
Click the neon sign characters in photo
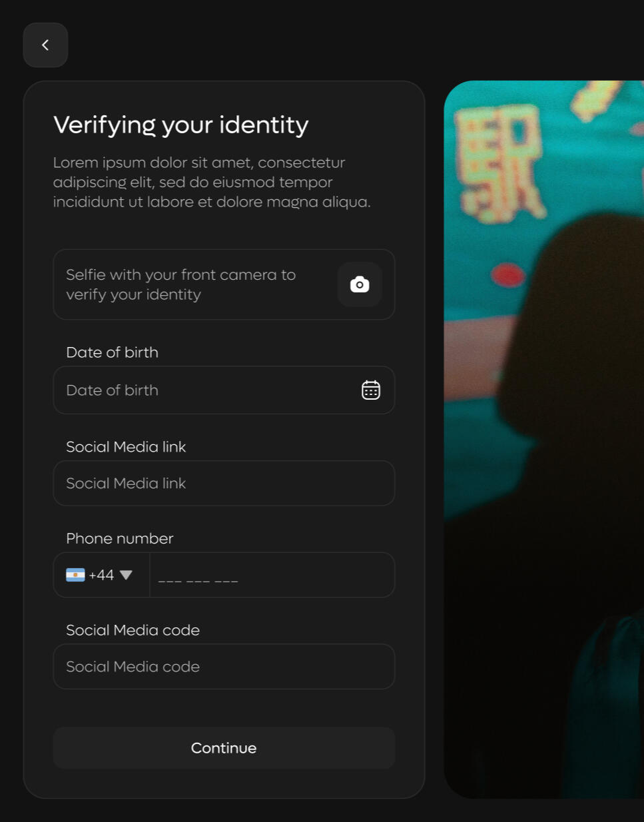coord(498,160)
